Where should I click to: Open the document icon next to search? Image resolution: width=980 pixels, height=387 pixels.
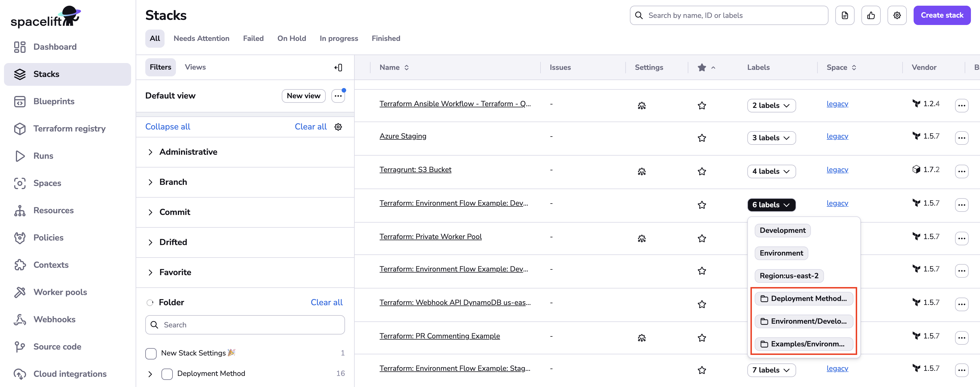[845, 15]
